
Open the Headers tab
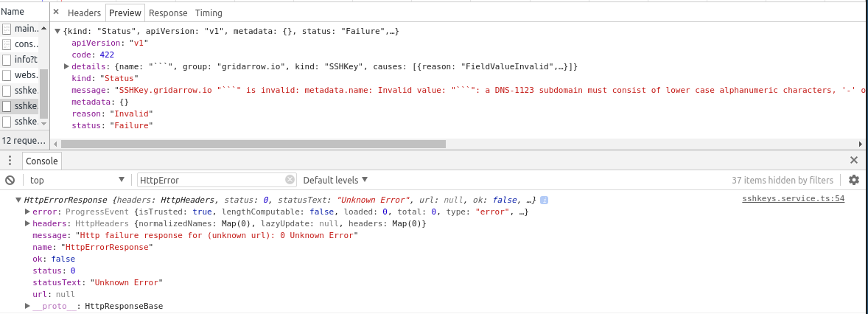pos(84,13)
